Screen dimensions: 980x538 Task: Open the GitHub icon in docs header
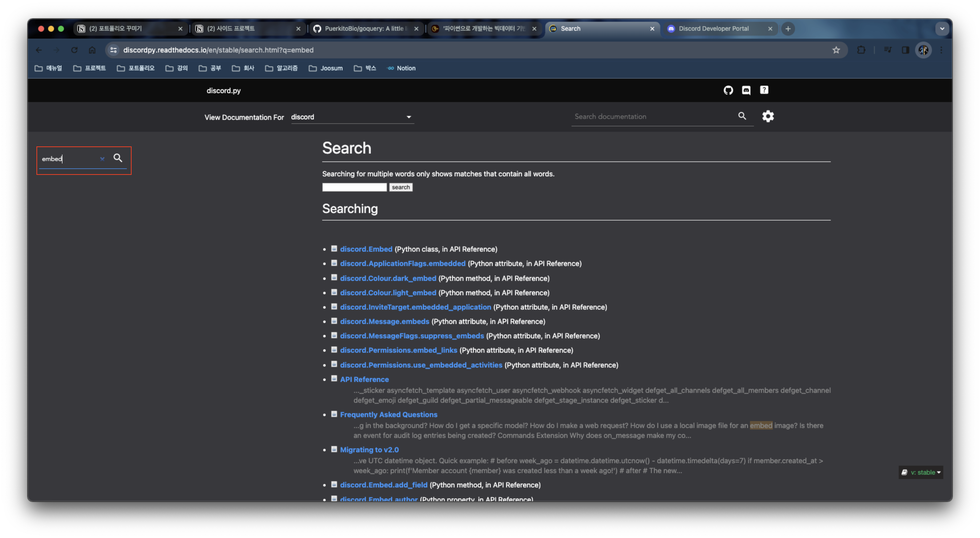728,90
